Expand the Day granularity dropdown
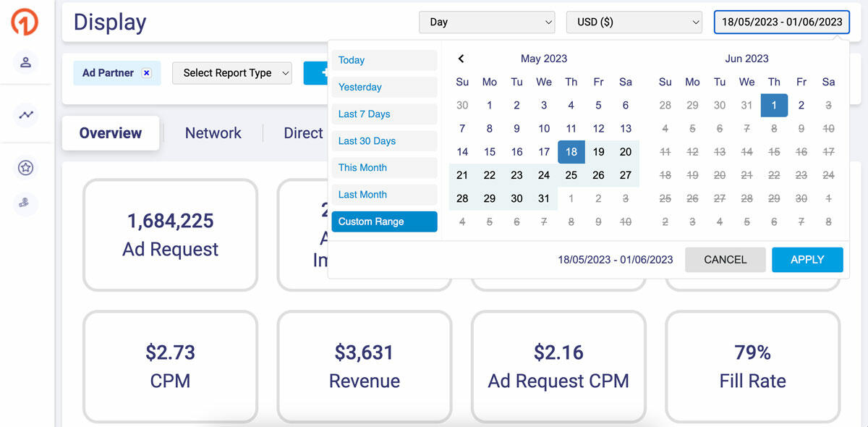The width and height of the screenshot is (868, 427). pyautogui.click(x=487, y=22)
